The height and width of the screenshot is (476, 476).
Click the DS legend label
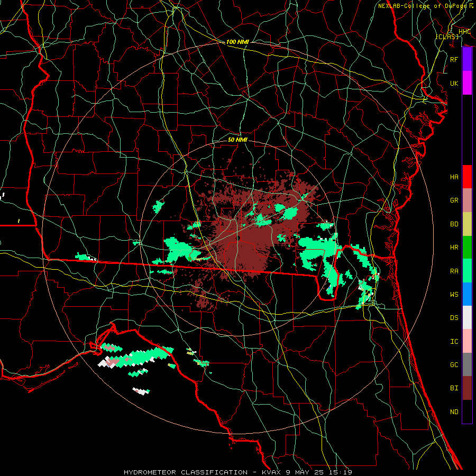click(454, 318)
